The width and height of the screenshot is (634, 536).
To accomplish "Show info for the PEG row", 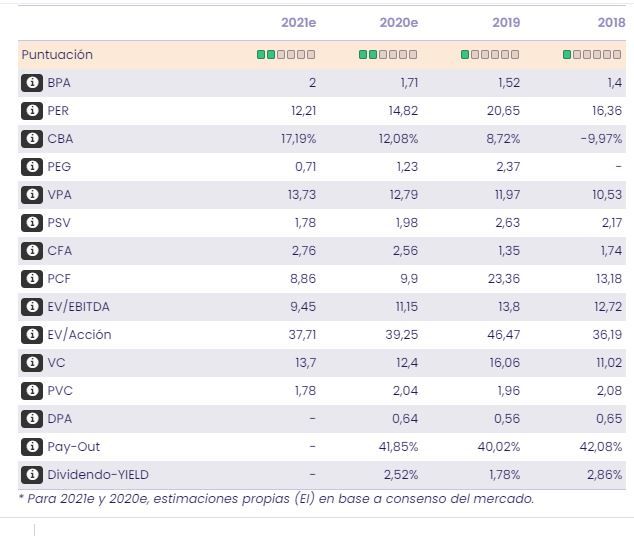I will pos(32,167).
